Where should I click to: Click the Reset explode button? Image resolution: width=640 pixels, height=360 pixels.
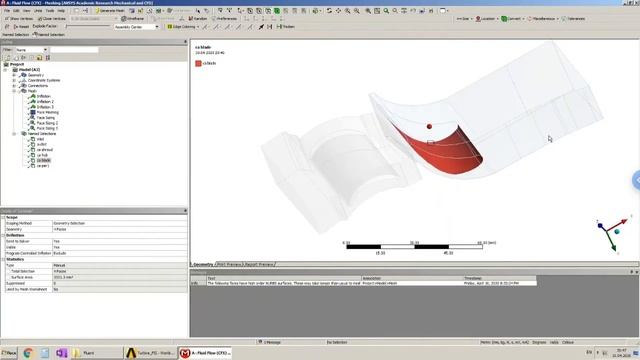[x=21, y=27]
